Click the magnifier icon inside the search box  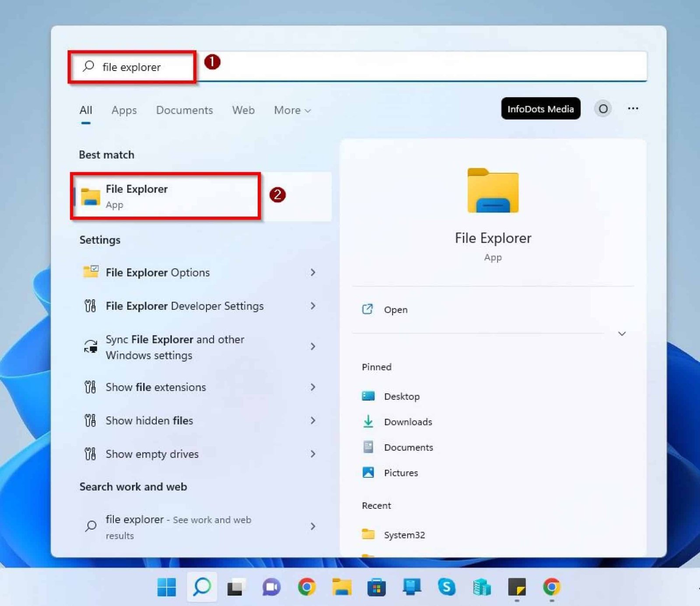88,66
